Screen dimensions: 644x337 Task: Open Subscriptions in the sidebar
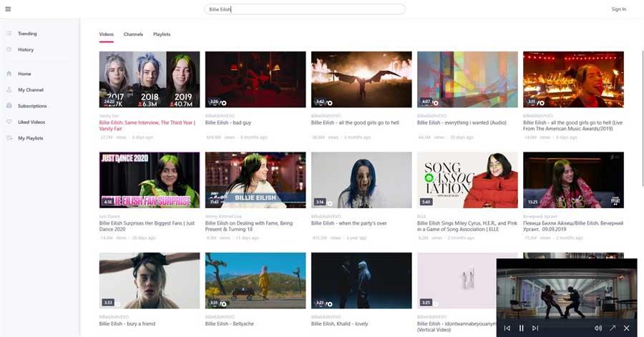pos(32,106)
